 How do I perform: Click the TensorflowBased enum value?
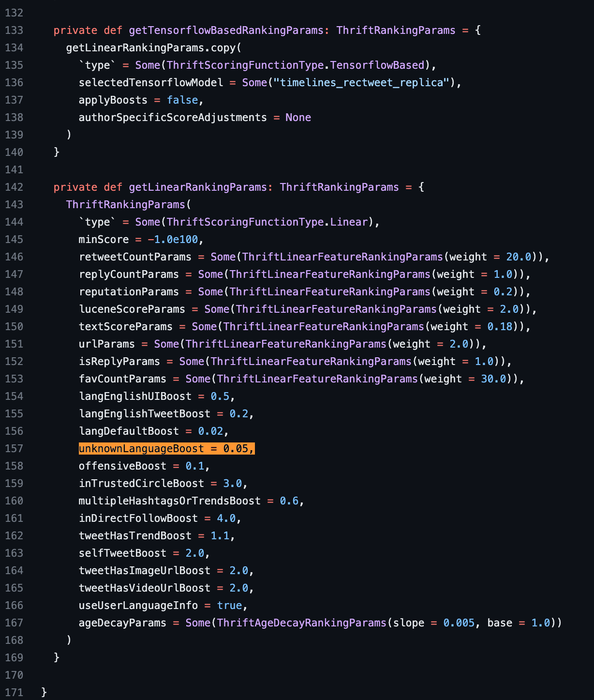377,65
